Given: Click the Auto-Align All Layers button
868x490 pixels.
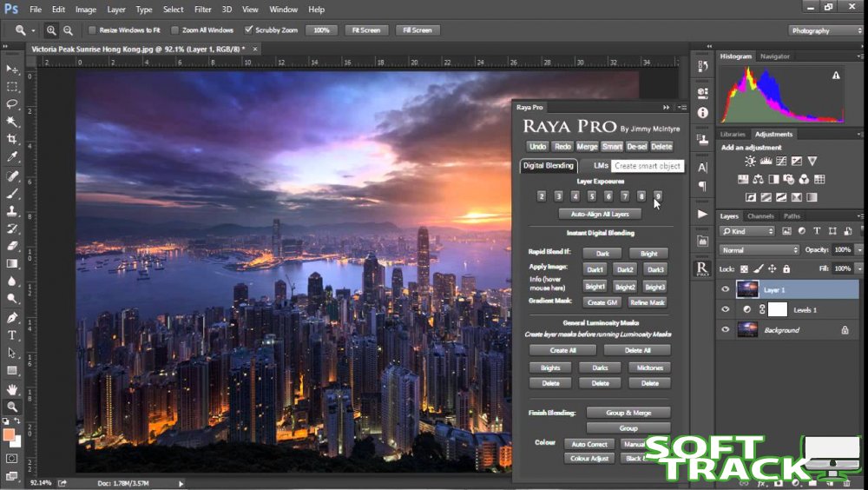Looking at the screenshot, I should click(600, 214).
